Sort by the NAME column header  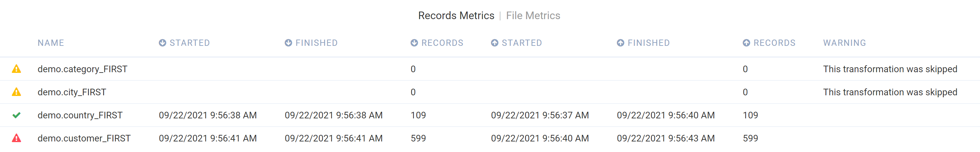[x=51, y=43]
